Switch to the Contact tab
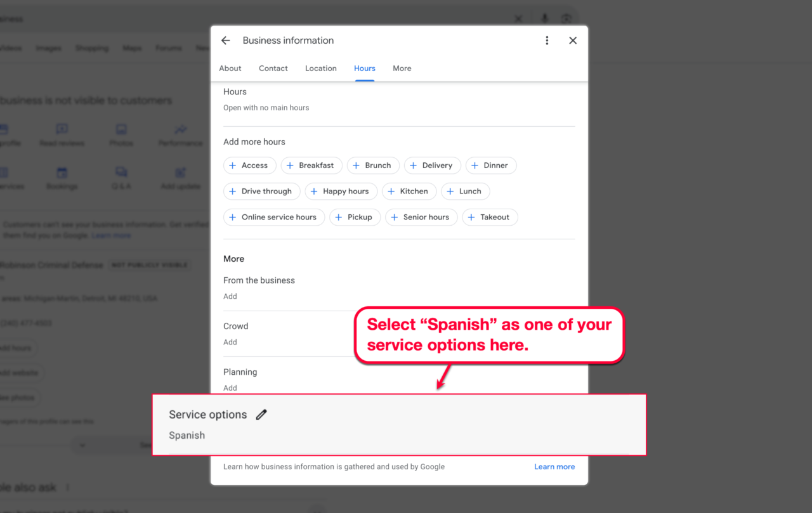This screenshot has height=513, width=812. 273,68
